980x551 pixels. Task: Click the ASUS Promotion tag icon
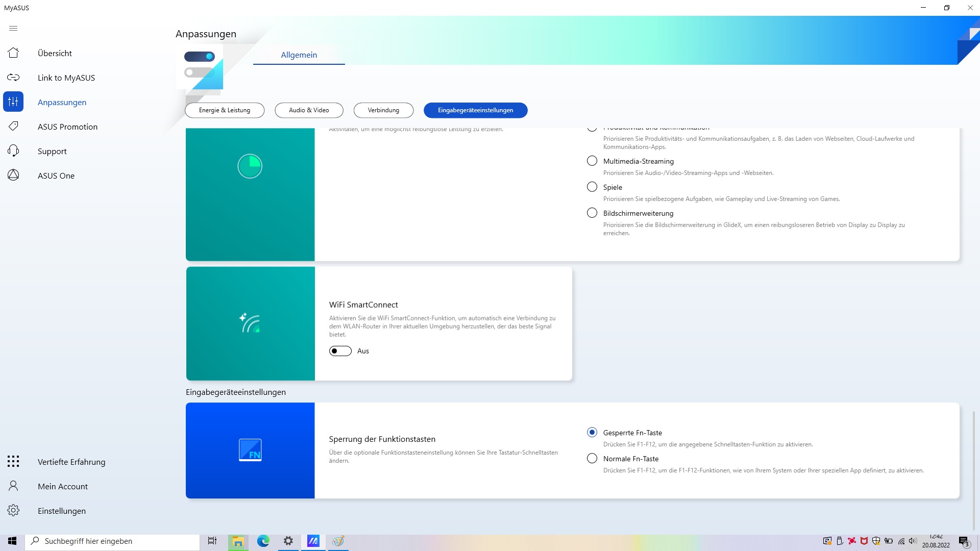[x=13, y=127]
